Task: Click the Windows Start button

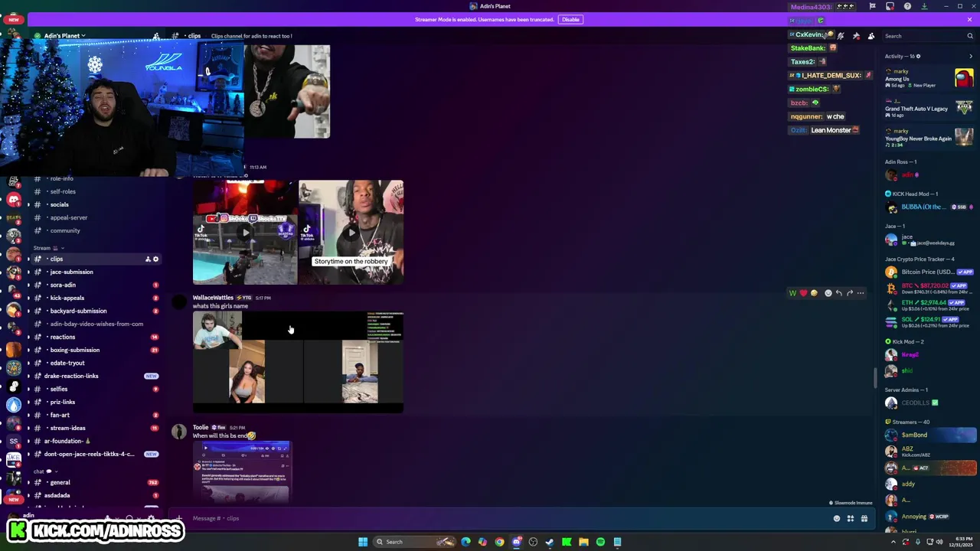Action: coord(363,542)
